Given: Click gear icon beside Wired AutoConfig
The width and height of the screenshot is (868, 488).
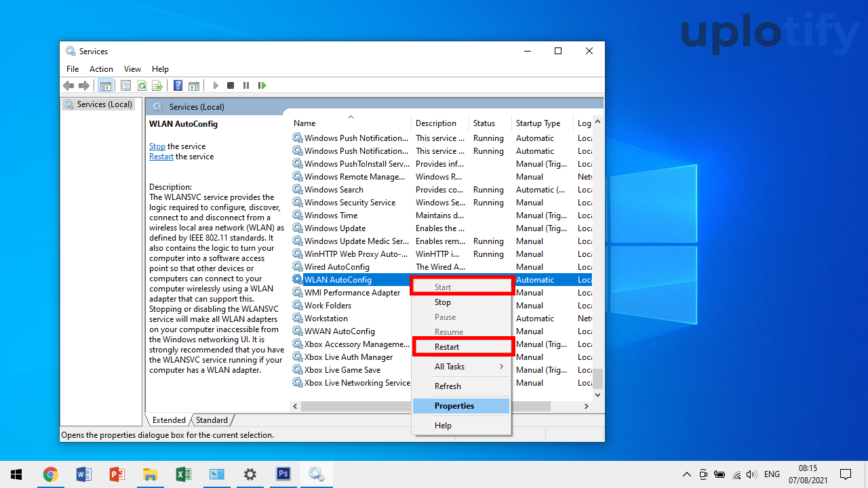Looking at the screenshot, I should pyautogui.click(x=297, y=267).
